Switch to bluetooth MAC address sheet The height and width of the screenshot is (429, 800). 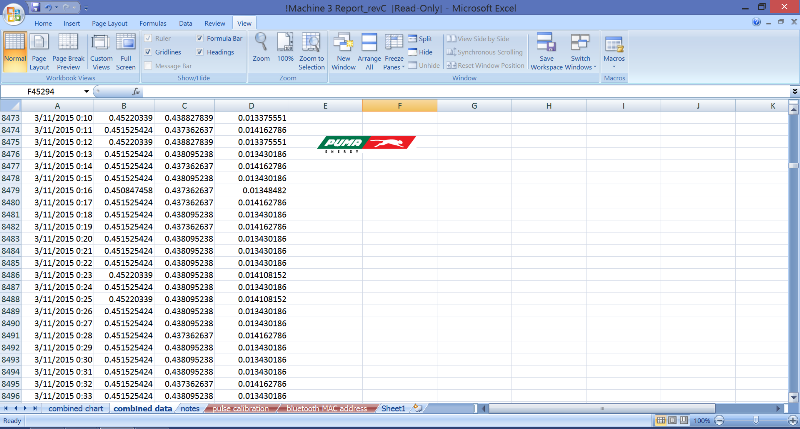click(327, 409)
